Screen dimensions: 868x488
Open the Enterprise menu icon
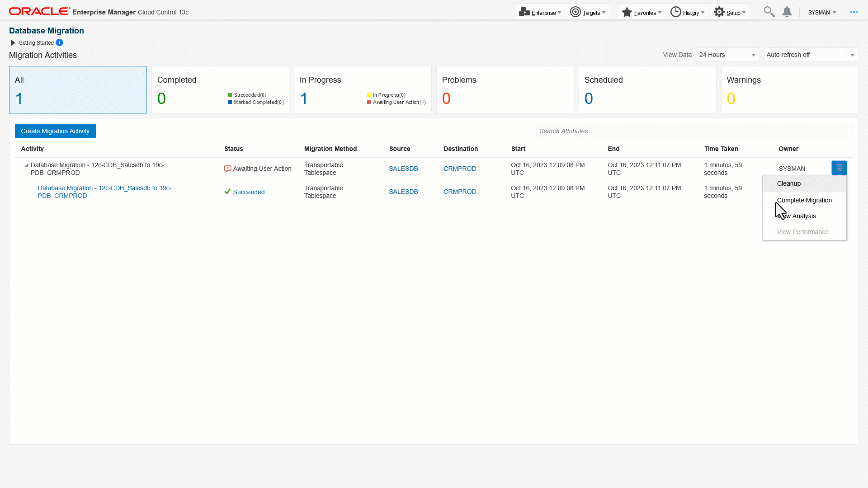pos(524,12)
